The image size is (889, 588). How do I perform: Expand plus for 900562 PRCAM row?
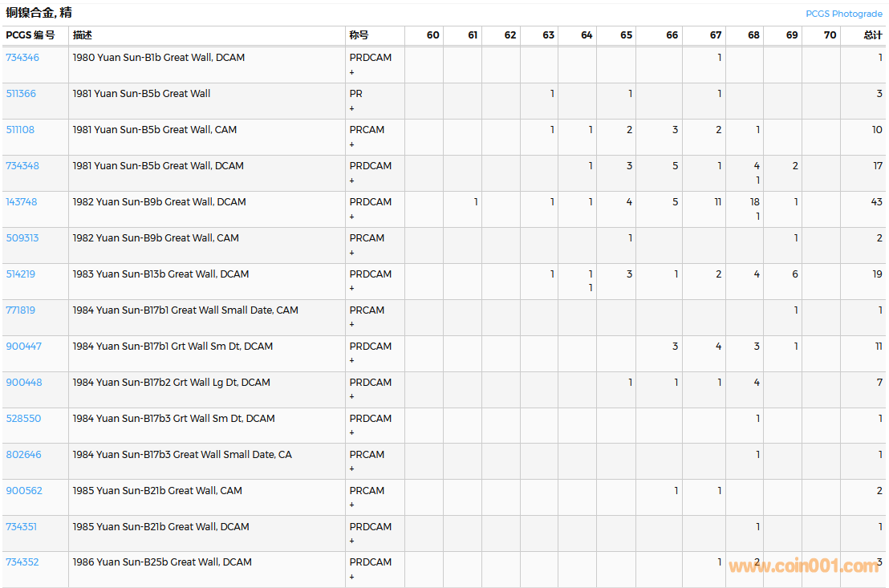(351, 505)
